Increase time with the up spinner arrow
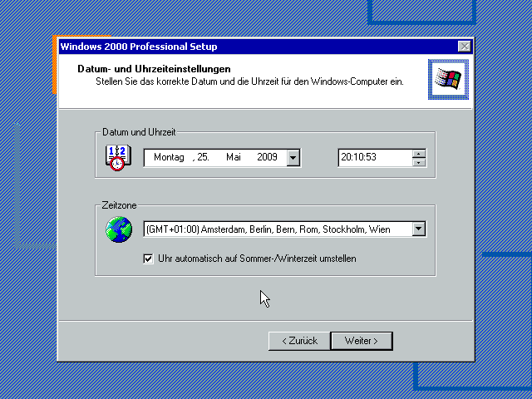The image size is (532, 399). (x=419, y=154)
